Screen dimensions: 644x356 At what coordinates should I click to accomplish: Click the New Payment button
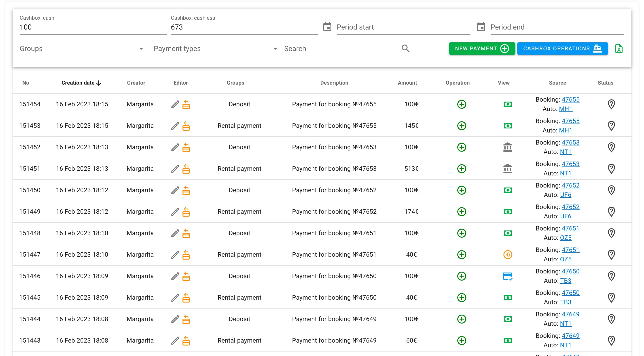[x=482, y=49]
